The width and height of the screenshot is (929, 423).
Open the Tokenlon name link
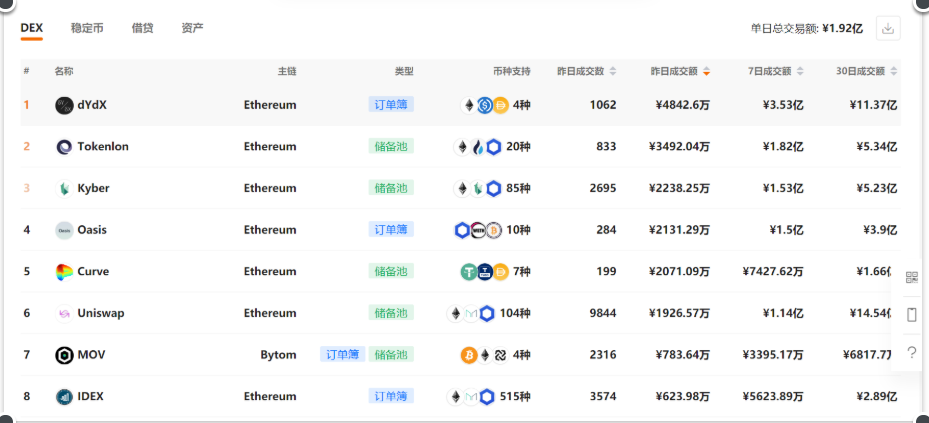click(103, 147)
